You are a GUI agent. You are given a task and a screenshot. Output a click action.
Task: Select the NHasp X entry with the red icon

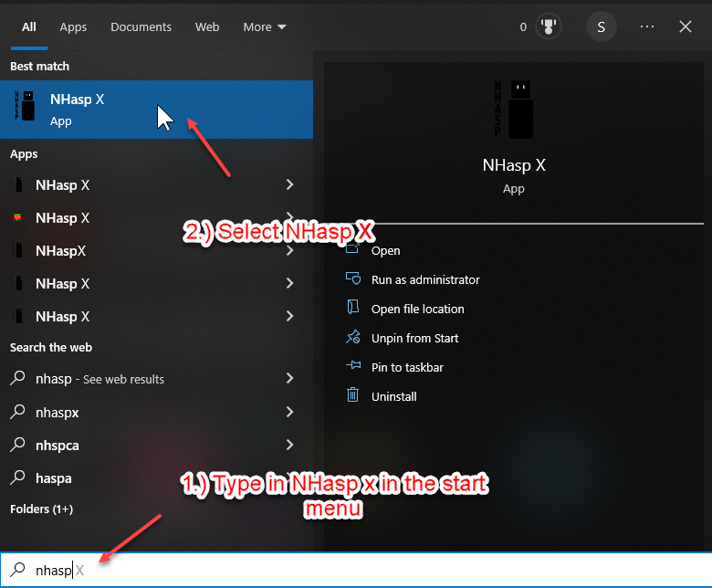click(x=156, y=218)
